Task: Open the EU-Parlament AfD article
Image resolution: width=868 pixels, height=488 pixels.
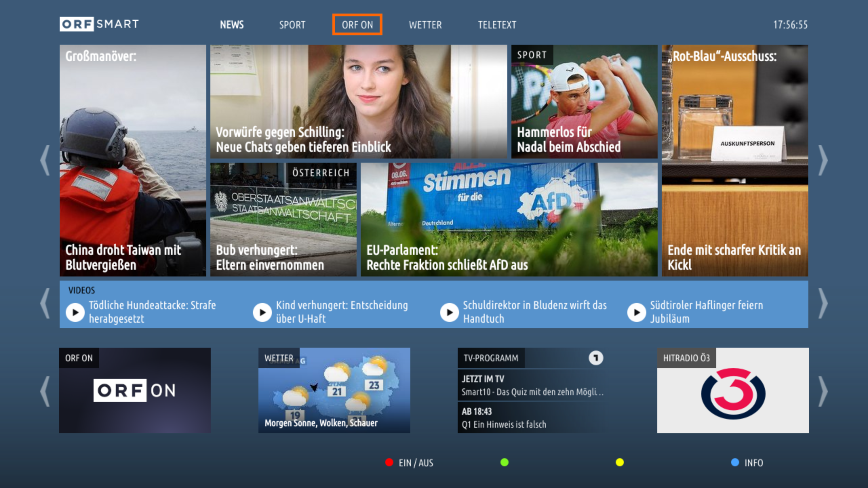Action: (509, 220)
